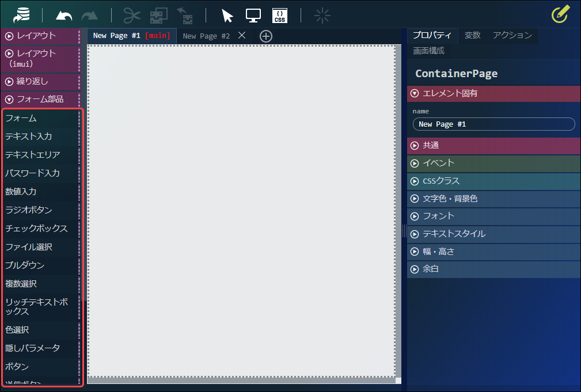Image resolution: width=581 pixels, height=392 pixels.
Task: Close the New Page #2 tab
Action: point(242,35)
